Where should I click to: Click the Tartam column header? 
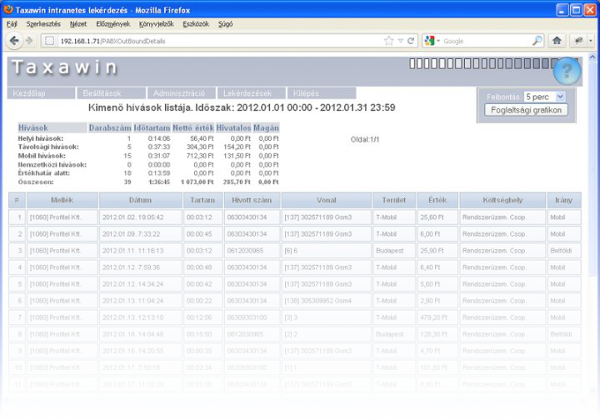click(x=203, y=200)
